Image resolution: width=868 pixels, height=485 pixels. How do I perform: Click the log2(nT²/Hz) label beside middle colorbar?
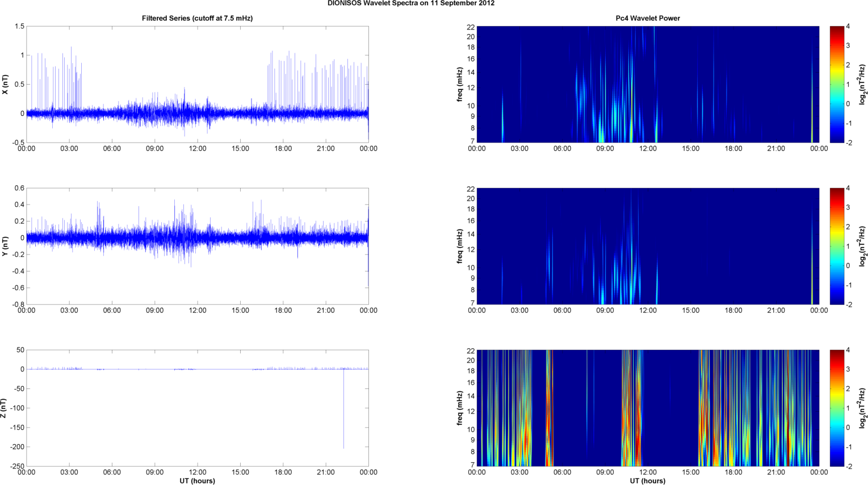tap(862, 246)
